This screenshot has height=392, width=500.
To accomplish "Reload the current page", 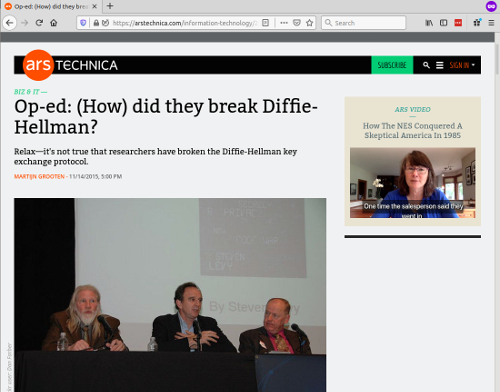I will [39, 23].
